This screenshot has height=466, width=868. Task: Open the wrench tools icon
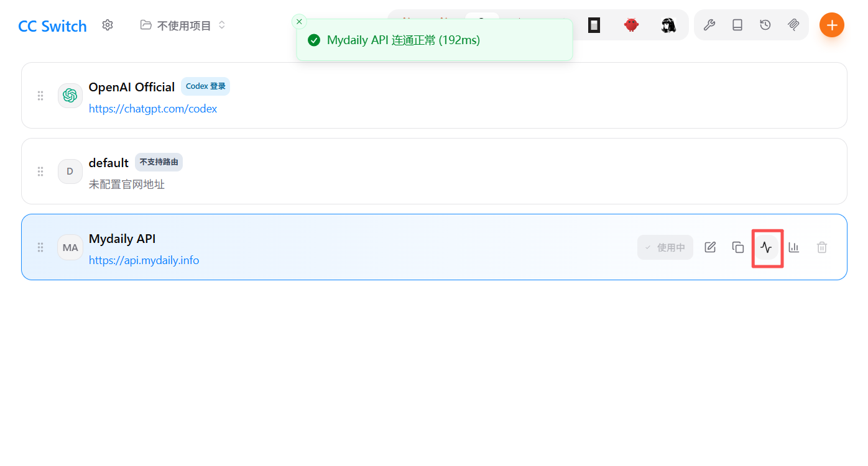pyautogui.click(x=709, y=25)
